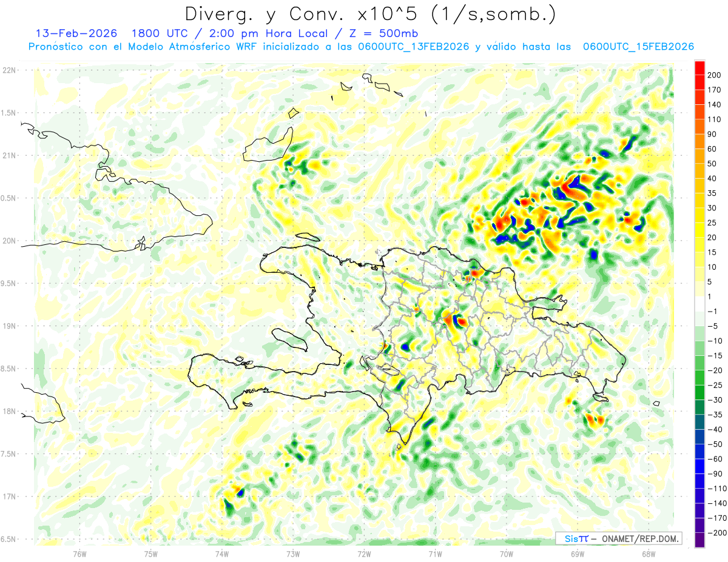Click the '9.5N' latitude axis label
The height and width of the screenshot is (562, 728).
point(9,283)
